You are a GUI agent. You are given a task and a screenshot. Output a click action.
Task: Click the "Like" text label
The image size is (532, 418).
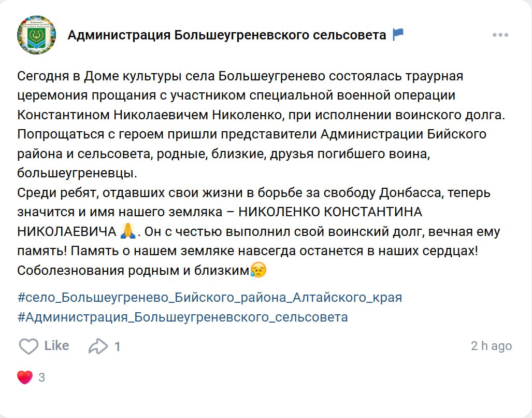(56, 346)
